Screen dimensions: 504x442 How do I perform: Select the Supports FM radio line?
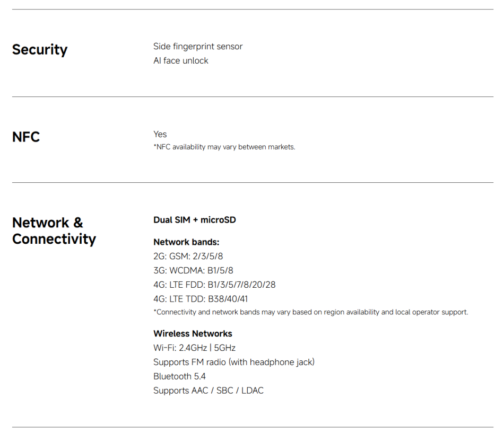(x=233, y=363)
